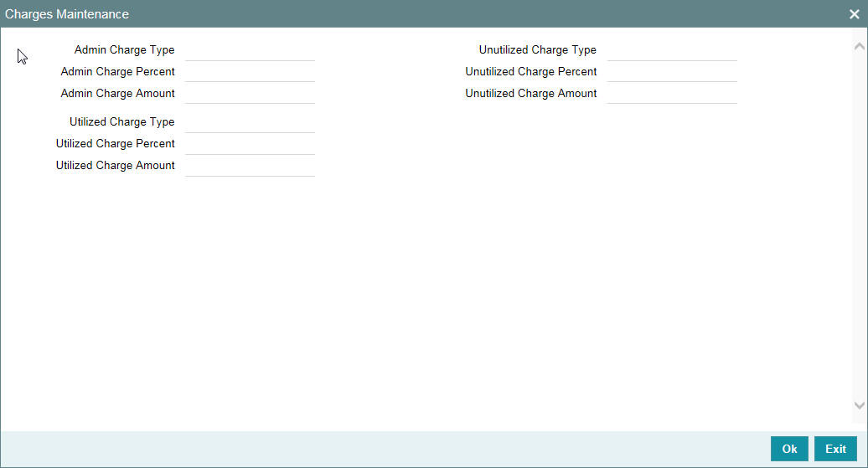
Task: Confirm with the Ok button
Action: [x=789, y=449]
